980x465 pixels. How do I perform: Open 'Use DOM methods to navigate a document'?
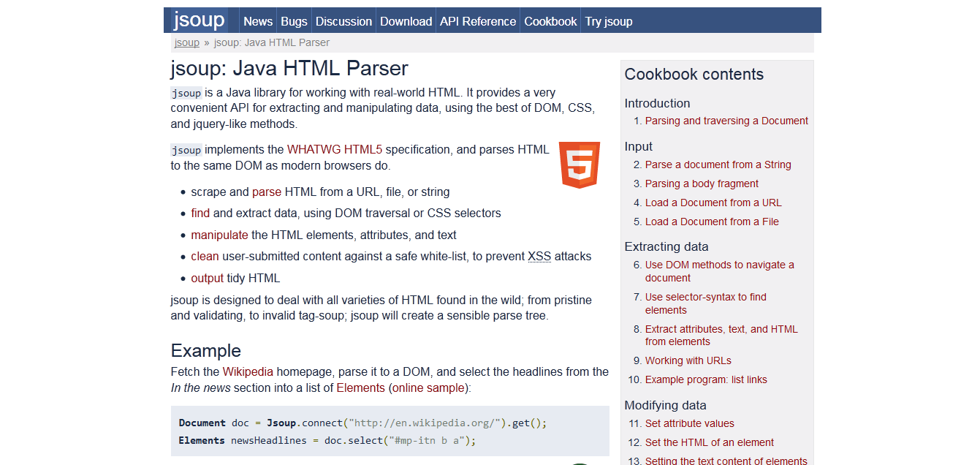[719, 271]
